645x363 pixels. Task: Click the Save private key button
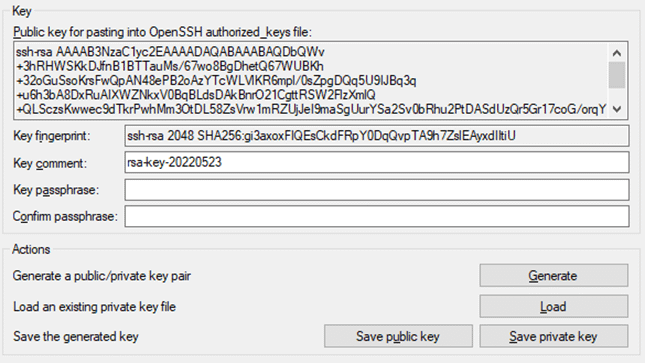(x=554, y=336)
